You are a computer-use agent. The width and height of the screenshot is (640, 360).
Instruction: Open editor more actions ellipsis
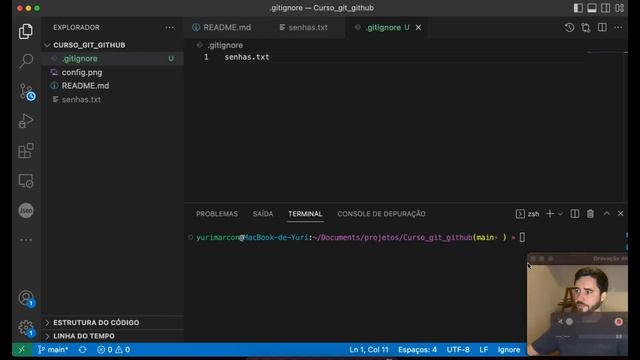(618, 27)
